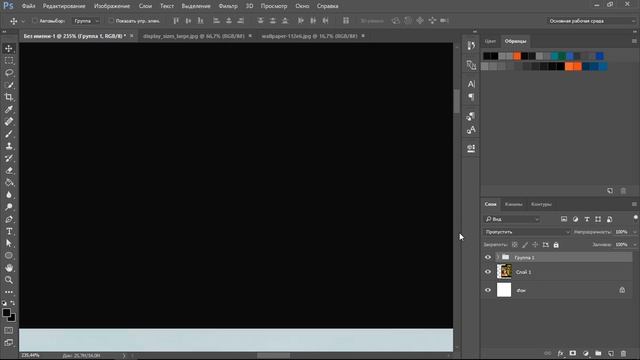
Task: Open the layer fill dropdown
Action: coord(634,245)
